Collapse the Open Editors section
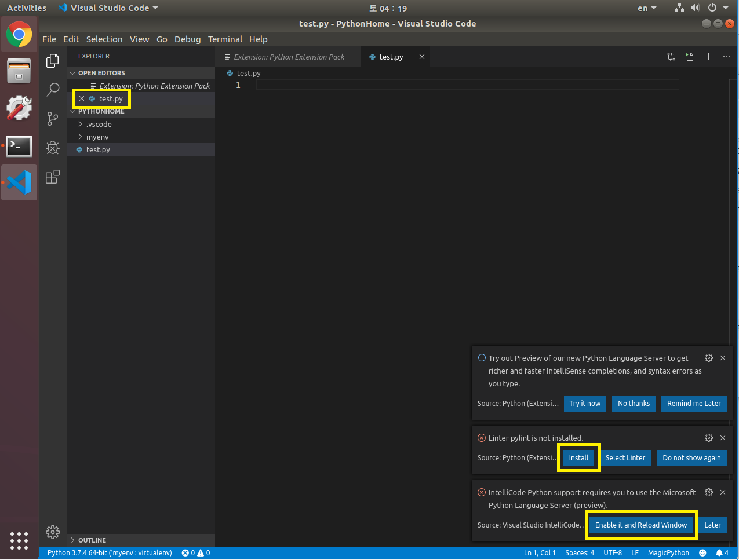 [x=141, y=73]
